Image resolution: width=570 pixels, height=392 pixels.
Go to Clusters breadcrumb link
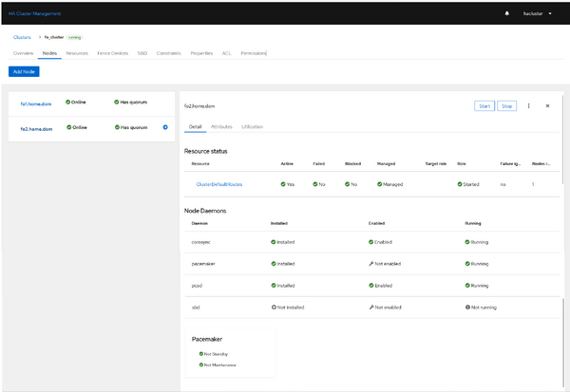click(22, 37)
